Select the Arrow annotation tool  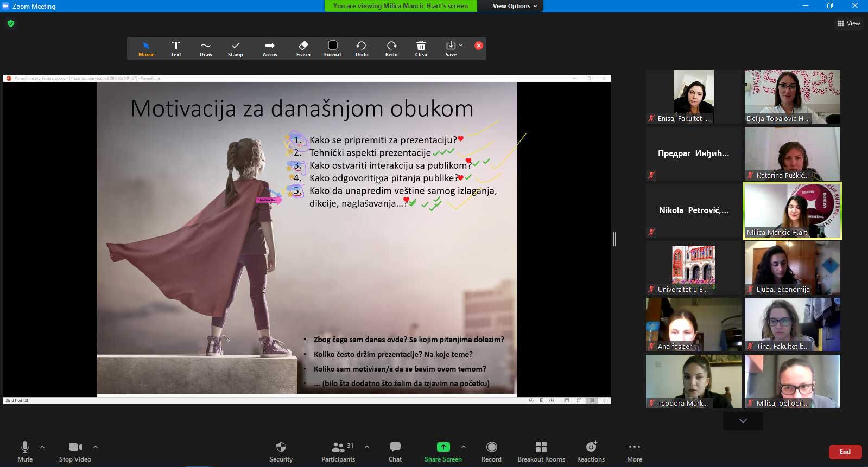click(270, 48)
